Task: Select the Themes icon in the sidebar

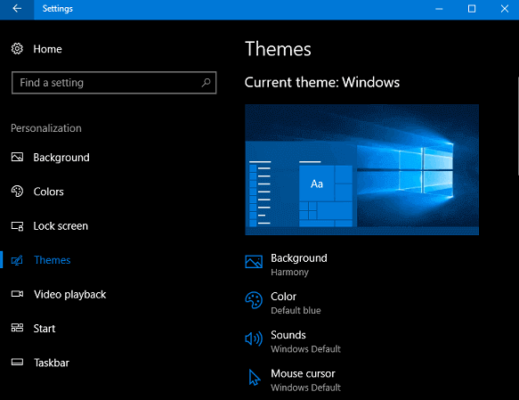Action: [x=17, y=260]
